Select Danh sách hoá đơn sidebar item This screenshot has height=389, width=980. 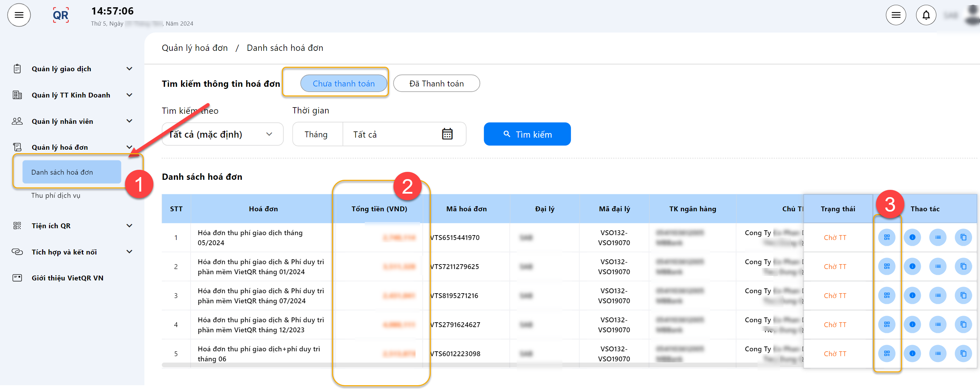pyautogui.click(x=72, y=172)
